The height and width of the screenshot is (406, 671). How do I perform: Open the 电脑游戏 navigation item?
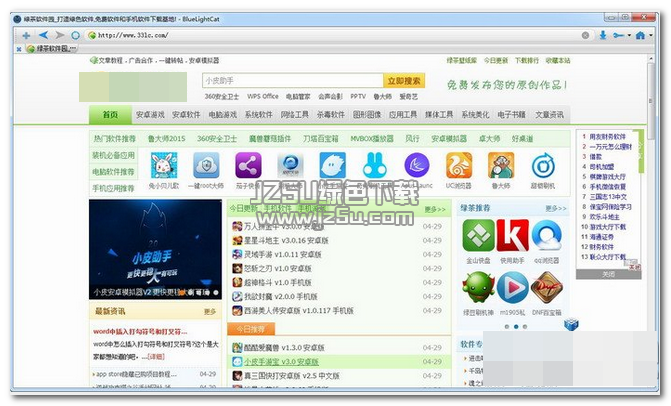(x=223, y=115)
